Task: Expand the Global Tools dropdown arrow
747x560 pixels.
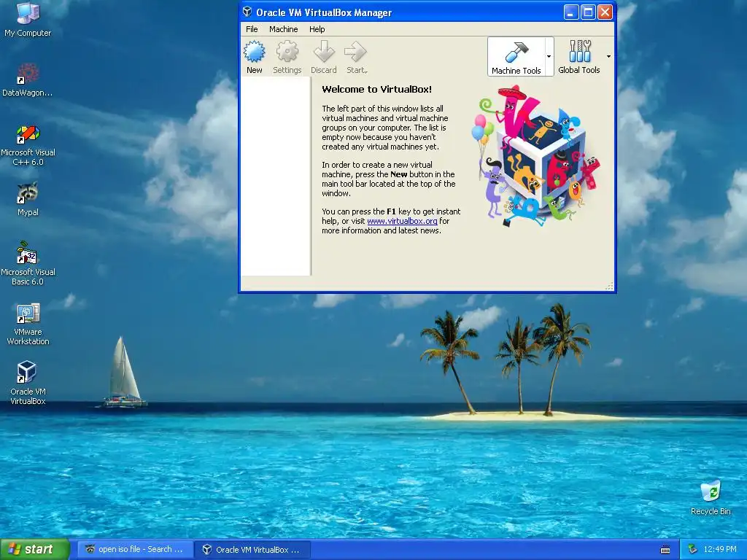Action: click(x=608, y=57)
